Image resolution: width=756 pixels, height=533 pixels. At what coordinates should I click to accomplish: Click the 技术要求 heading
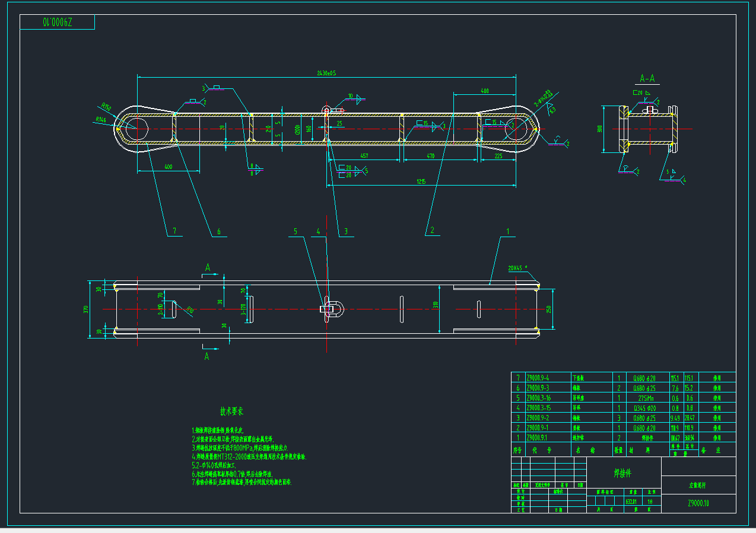point(231,411)
